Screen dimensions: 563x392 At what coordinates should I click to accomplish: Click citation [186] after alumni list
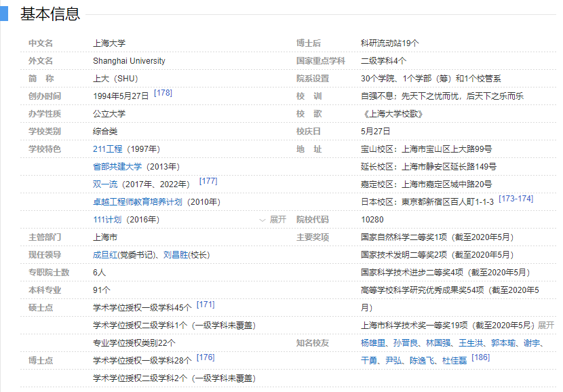coord(480,357)
